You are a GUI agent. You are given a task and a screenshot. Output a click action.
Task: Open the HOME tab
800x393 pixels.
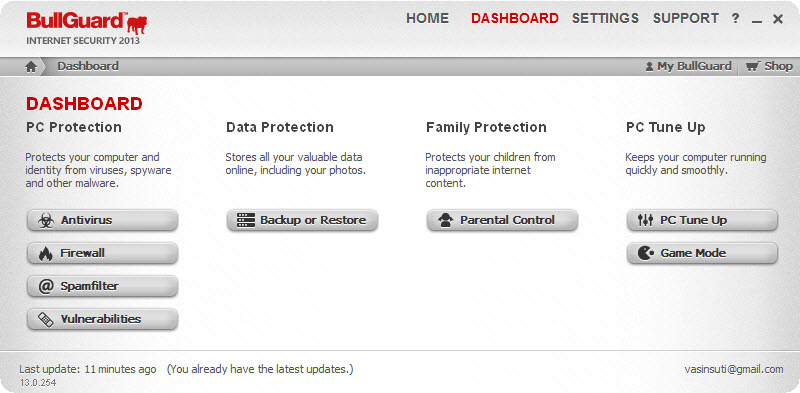tap(427, 18)
